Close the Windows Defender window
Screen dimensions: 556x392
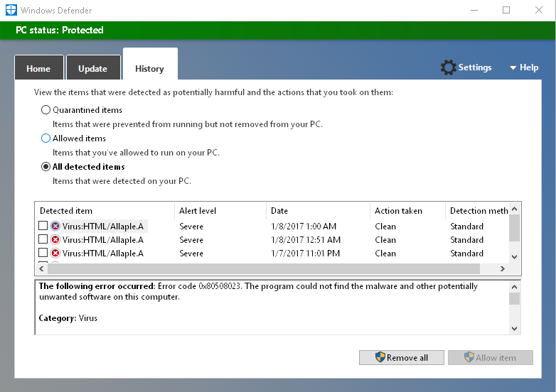pyautogui.click(x=539, y=10)
